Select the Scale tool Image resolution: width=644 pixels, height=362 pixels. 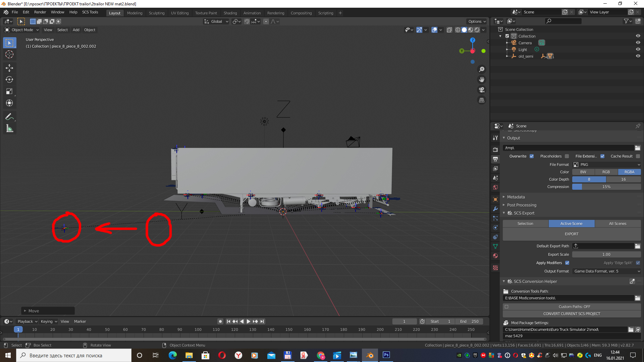[x=9, y=92]
